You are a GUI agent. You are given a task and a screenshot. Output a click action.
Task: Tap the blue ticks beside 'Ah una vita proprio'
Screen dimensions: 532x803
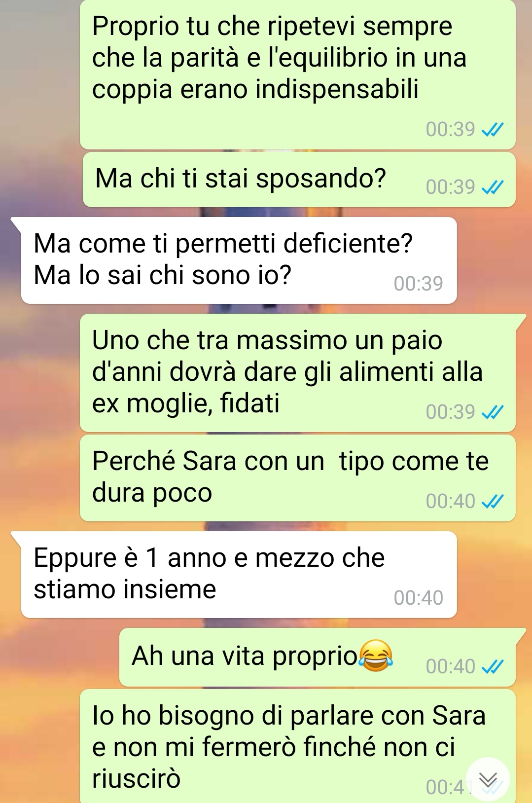(x=492, y=666)
